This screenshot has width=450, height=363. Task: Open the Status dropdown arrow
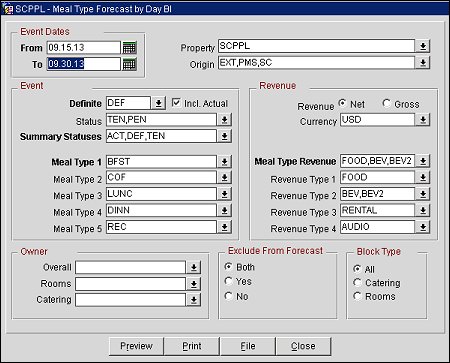[224, 120]
